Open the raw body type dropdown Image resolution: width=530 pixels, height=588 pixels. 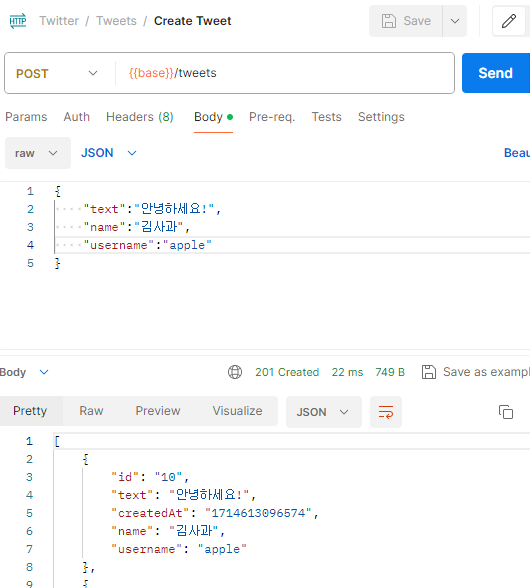coord(38,153)
